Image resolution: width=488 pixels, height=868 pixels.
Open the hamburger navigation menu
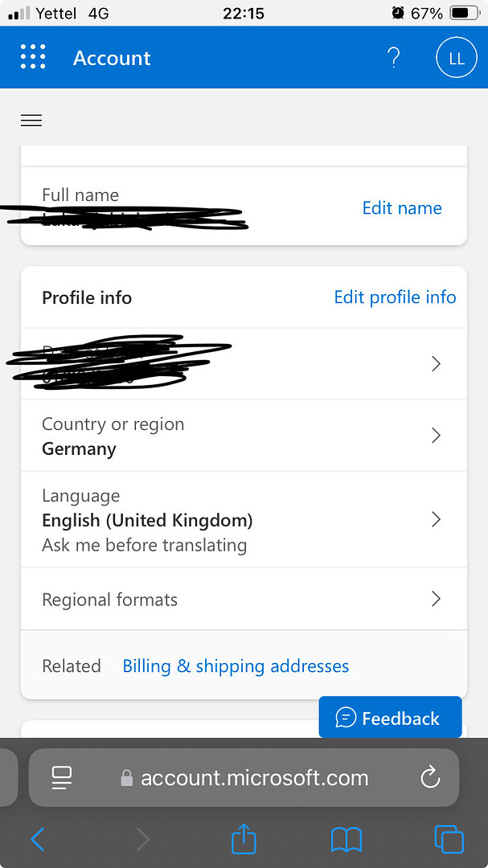click(31, 121)
